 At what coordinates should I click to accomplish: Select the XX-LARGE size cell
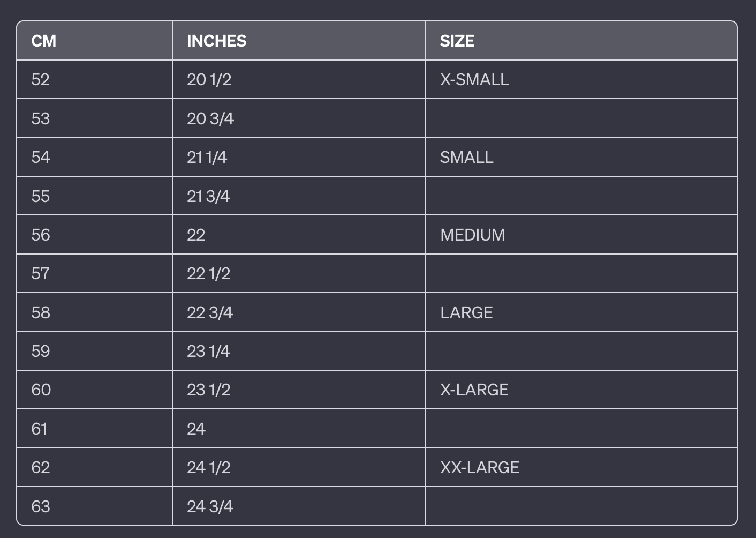pos(479,467)
